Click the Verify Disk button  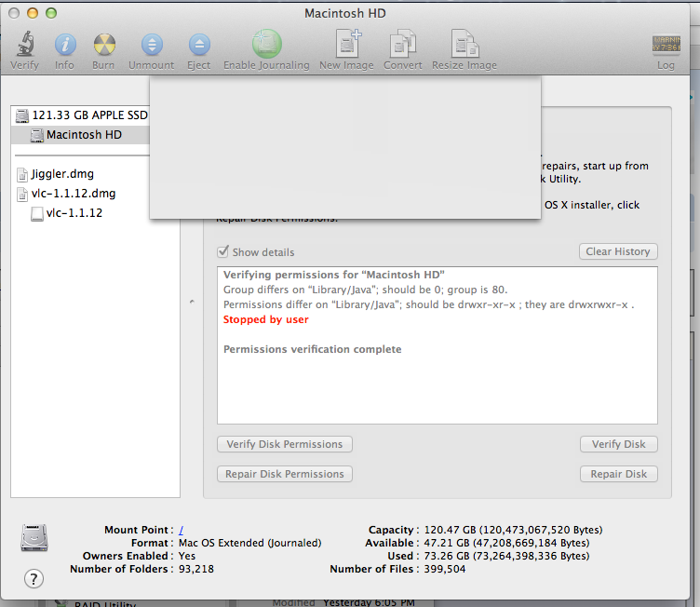coord(619,444)
